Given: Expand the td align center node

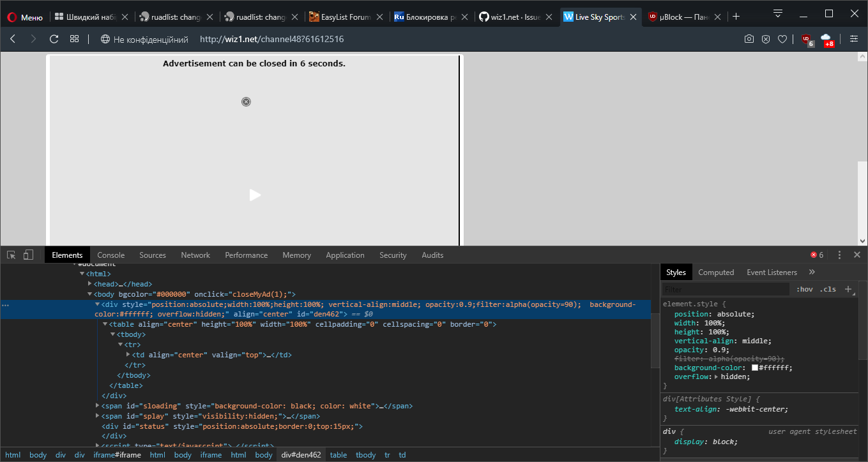Looking at the screenshot, I should tap(128, 355).
